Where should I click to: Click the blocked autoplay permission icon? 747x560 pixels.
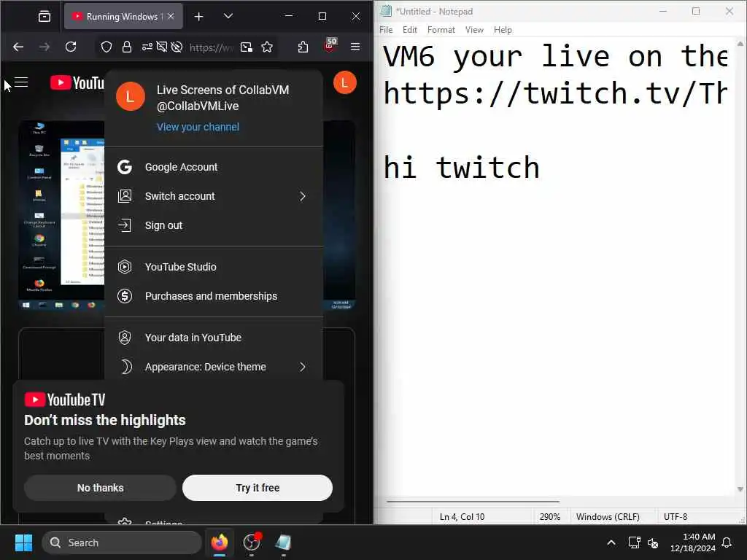(177, 47)
